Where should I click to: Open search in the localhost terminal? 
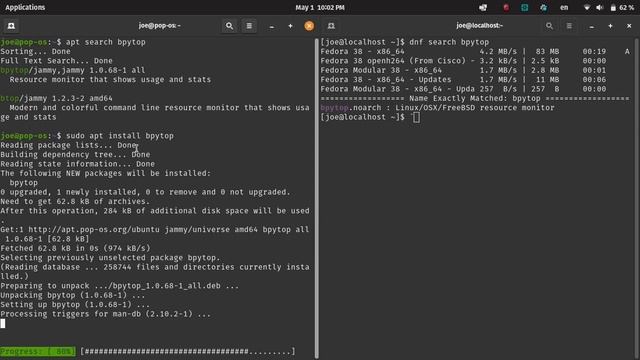[x=549, y=26]
